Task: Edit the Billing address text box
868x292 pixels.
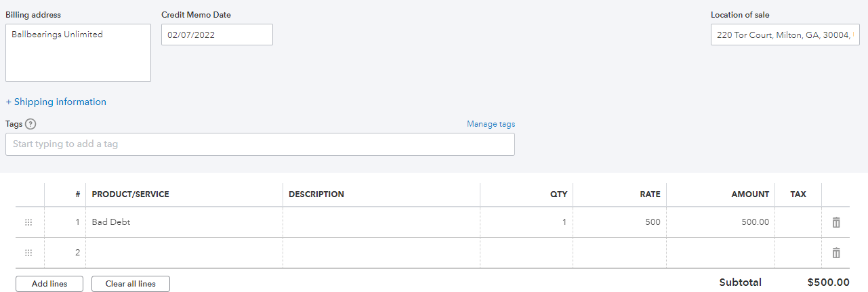Action: (x=78, y=53)
